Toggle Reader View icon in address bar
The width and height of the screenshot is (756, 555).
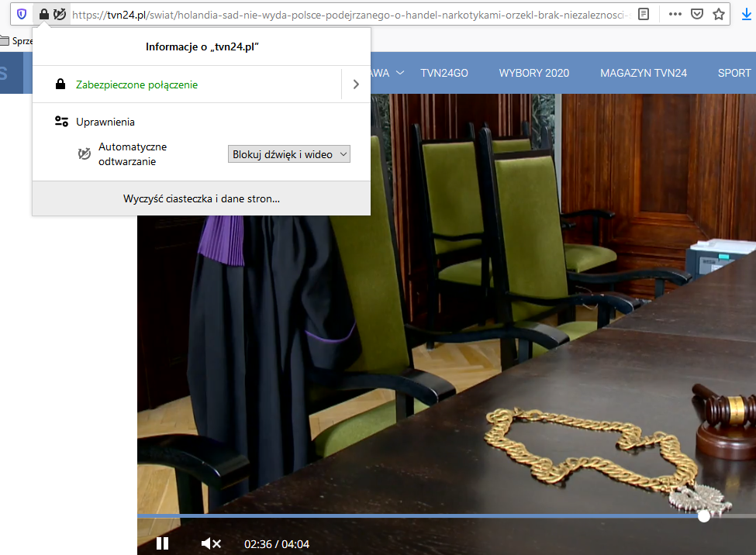tap(643, 14)
